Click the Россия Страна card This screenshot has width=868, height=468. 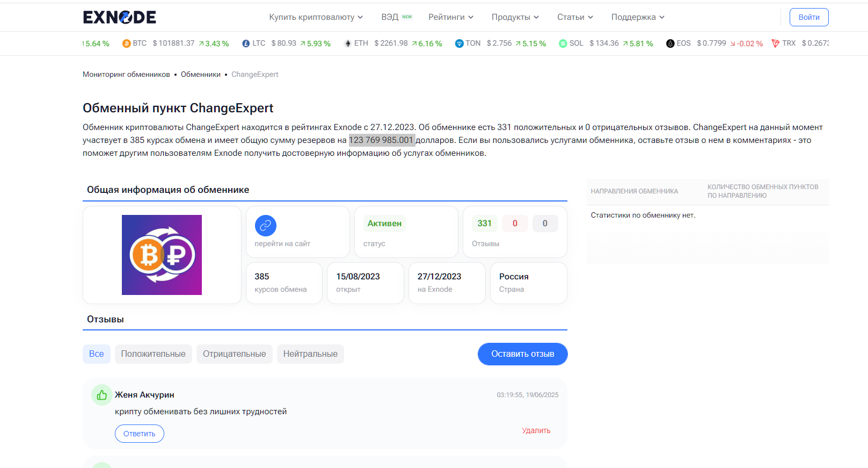(529, 283)
